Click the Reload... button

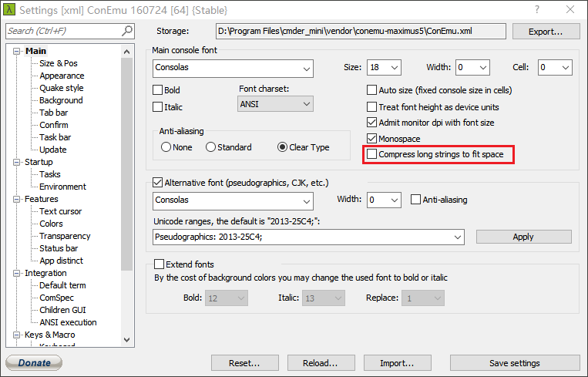tap(321, 363)
